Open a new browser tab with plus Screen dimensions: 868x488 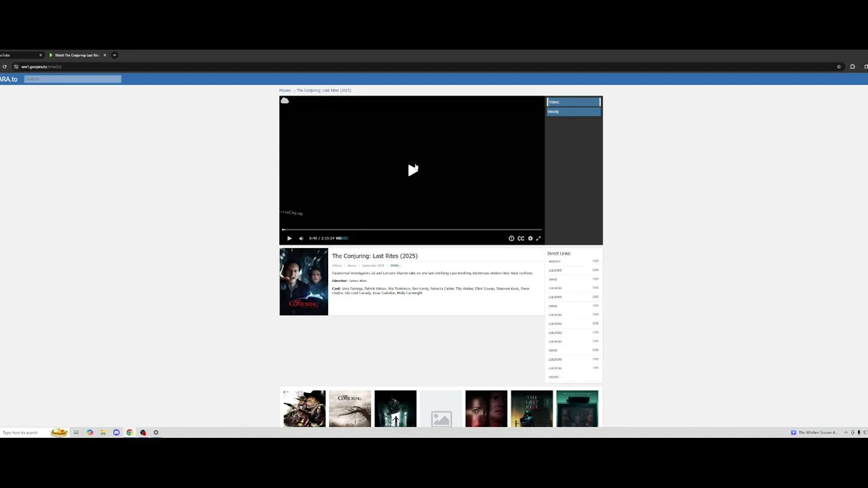115,55
